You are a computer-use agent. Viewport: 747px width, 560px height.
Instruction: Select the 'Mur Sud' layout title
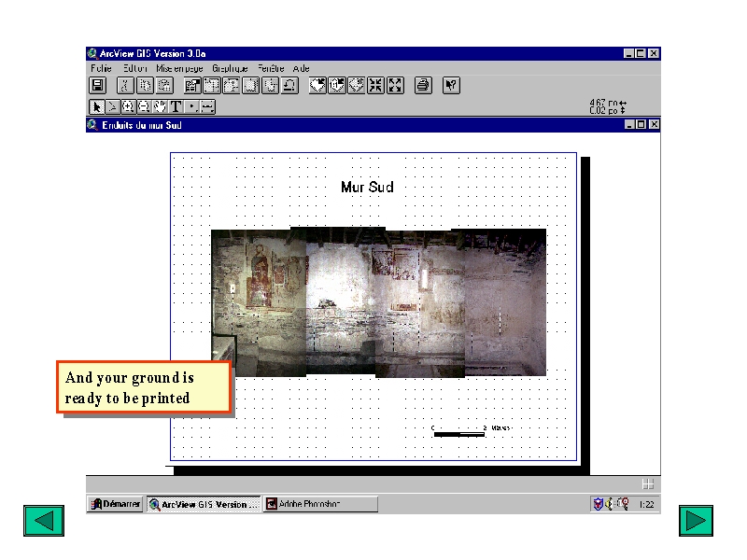367,187
